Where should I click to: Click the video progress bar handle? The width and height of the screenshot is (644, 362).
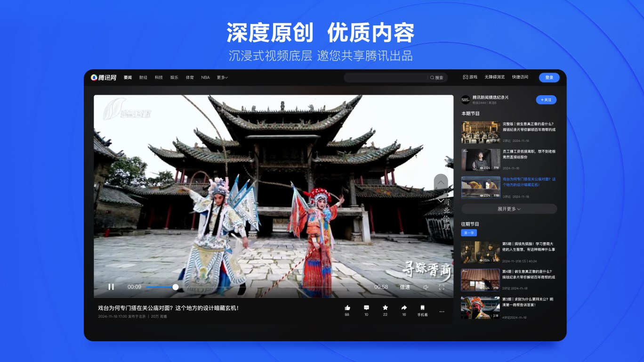click(176, 287)
